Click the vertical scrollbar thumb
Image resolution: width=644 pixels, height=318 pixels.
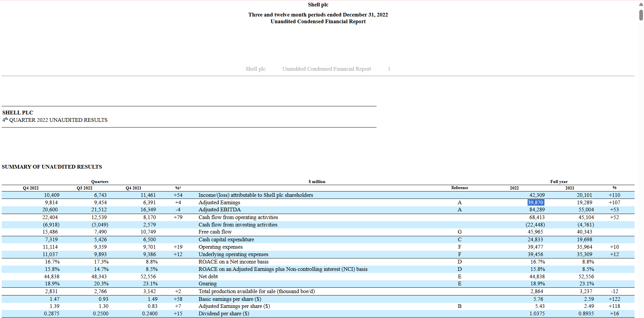(641, 15)
